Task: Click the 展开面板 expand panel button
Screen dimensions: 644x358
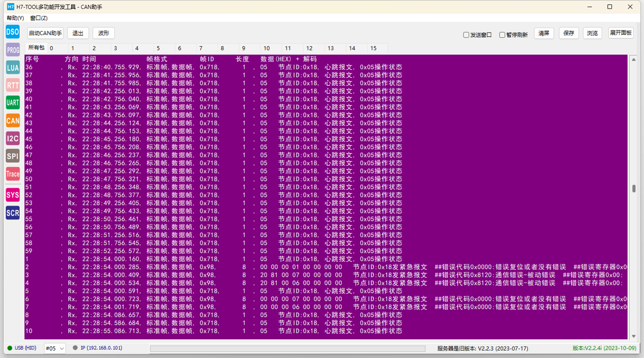Action: click(x=621, y=33)
